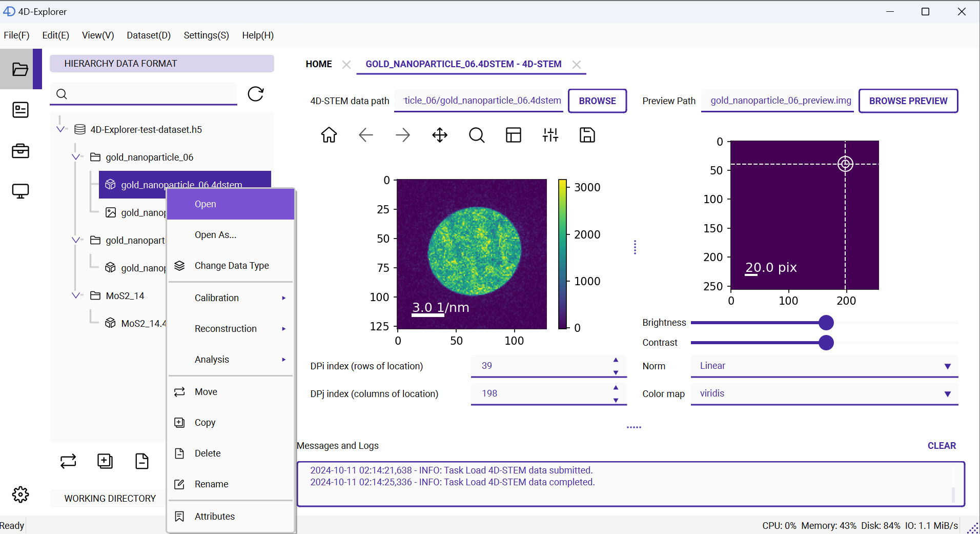Open subplot layout configuration tool

tap(514, 135)
